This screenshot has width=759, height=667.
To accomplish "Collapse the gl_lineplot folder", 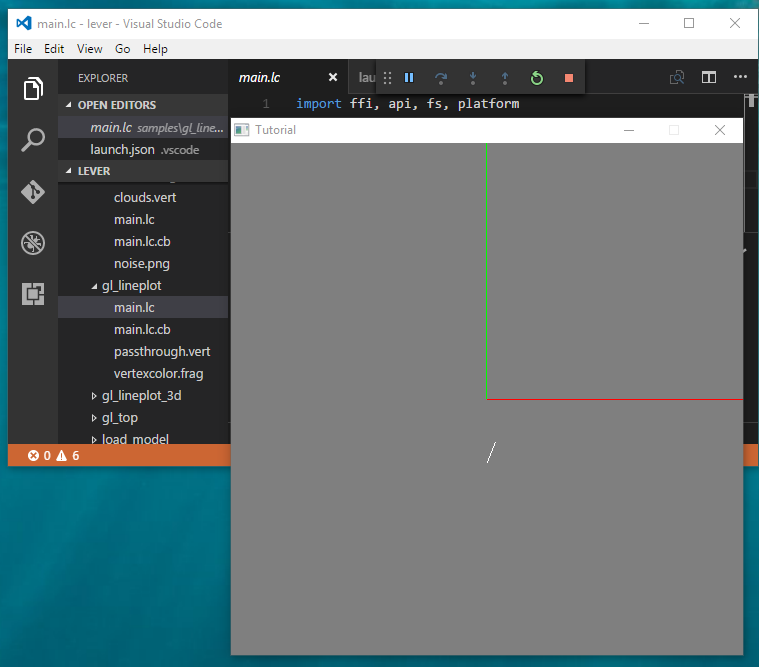I will pyautogui.click(x=95, y=286).
